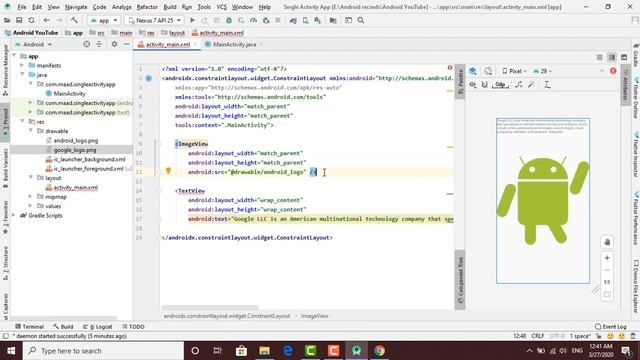Image resolution: width=640 pixels, height=360 pixels.
Task: Expand the manifests folder
Action: (x=22, y=65)
